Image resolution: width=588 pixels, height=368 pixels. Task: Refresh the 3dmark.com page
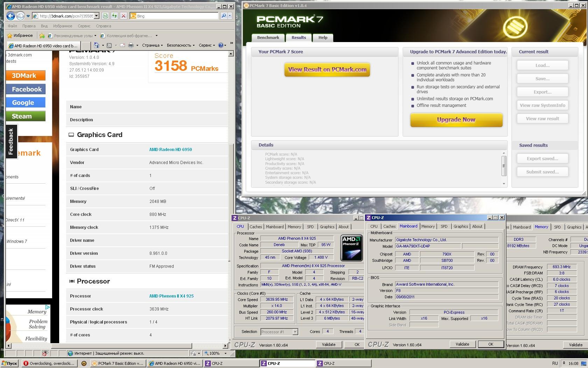(114, 16)
